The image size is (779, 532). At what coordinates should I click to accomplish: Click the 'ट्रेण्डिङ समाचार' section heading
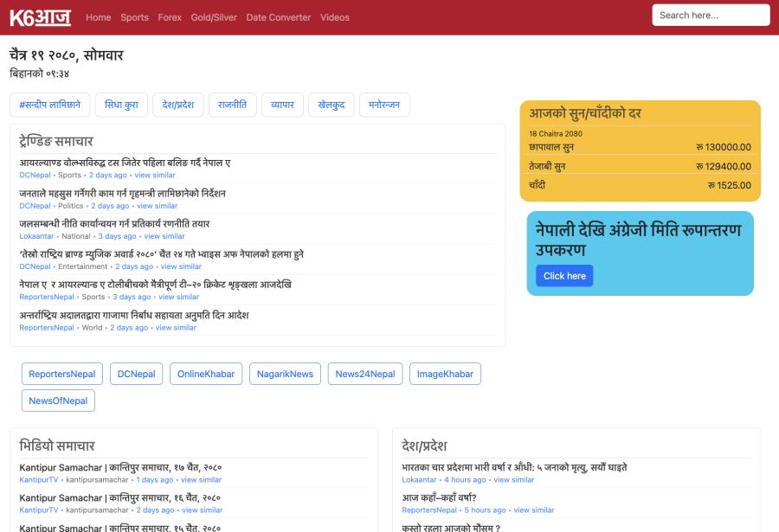tap(56, 141)
